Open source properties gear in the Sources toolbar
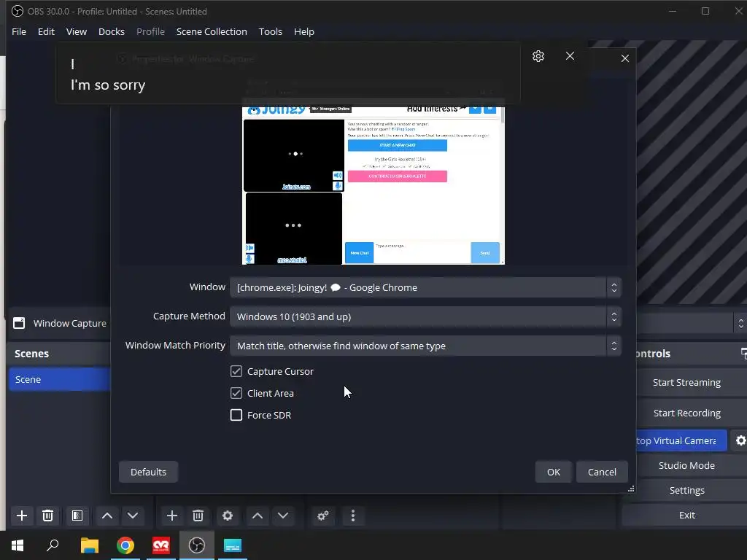The image size is (747, 560). (x=228, y=516)
